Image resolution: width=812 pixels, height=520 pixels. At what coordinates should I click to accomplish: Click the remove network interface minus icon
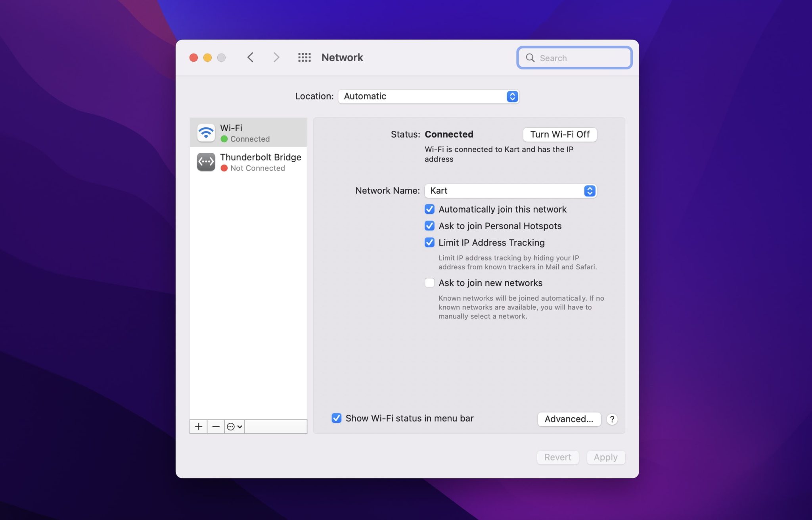tap(215, 426)
